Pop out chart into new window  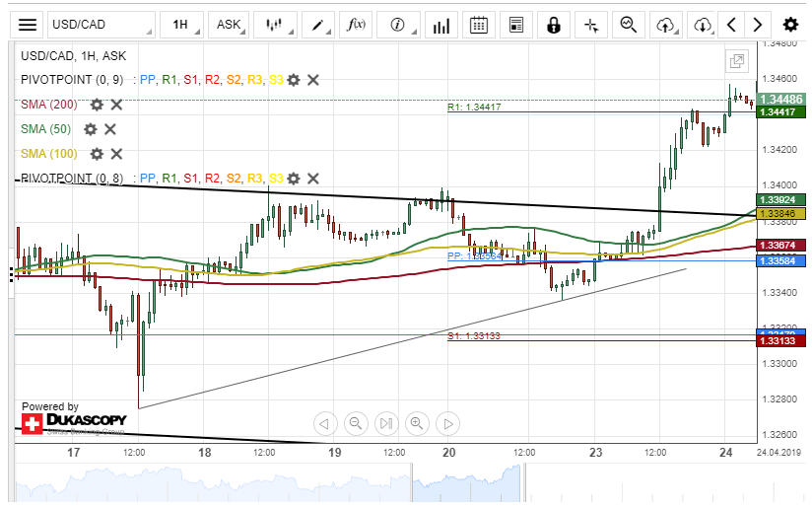tap(736, 61)
